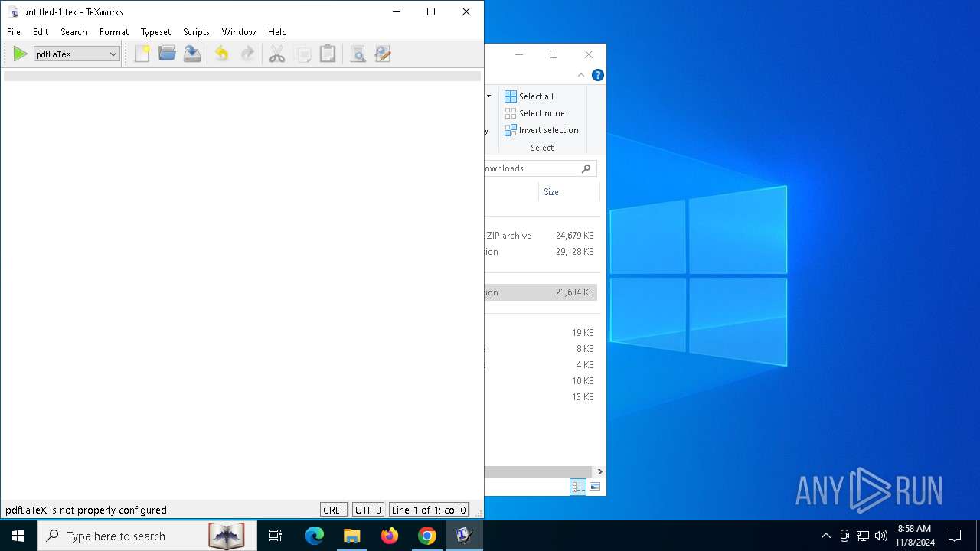Click the pdfLaTeX not configured status message
The height and width of the screenshot is (551, 980).
(86, 510)
